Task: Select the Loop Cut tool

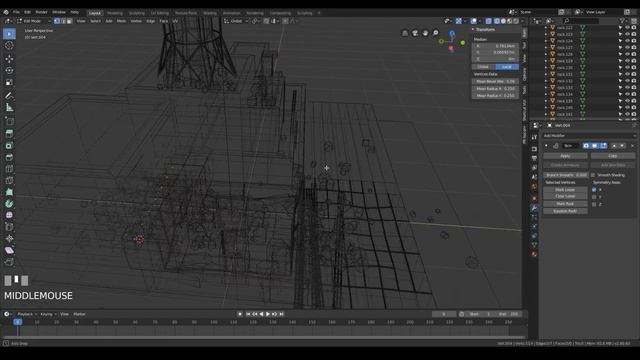Action: pos(9,169)
